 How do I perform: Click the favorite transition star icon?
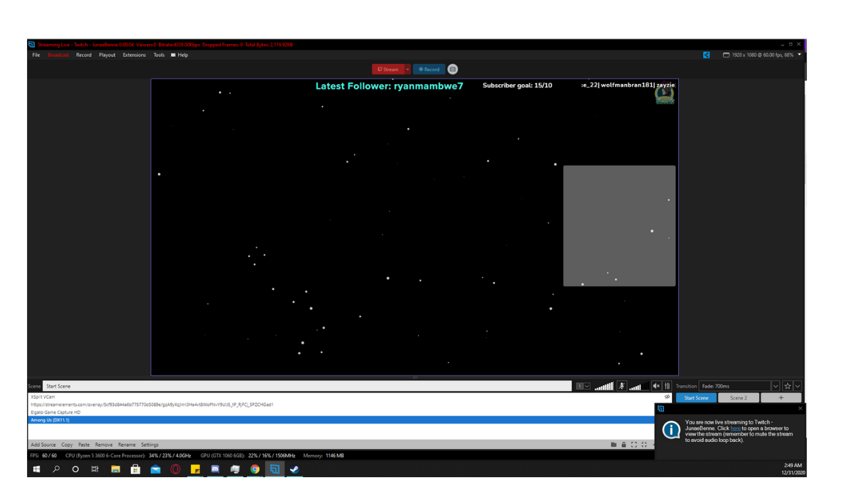coord(787,386)
